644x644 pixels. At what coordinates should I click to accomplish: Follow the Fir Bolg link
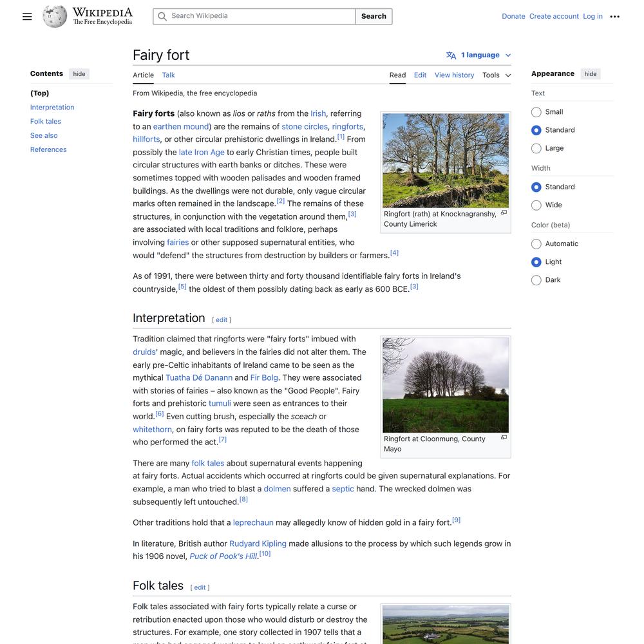(264, 378)
